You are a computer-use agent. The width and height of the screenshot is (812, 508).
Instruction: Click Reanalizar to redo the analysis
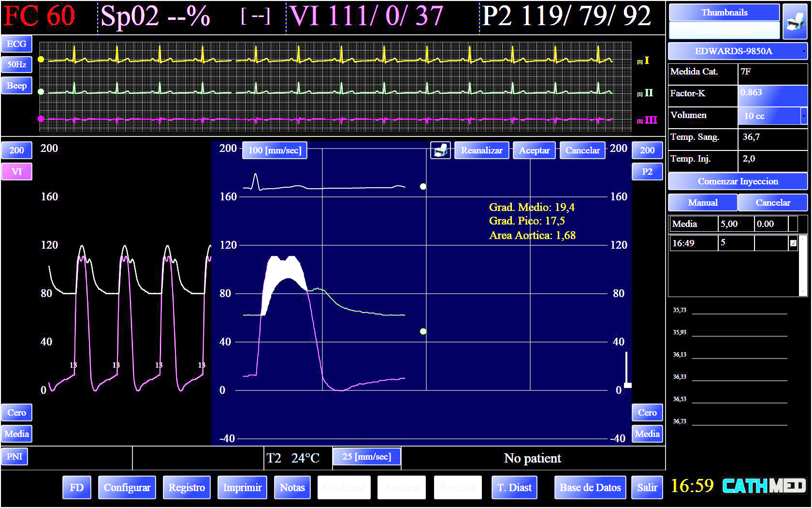[x=481, y=150]
